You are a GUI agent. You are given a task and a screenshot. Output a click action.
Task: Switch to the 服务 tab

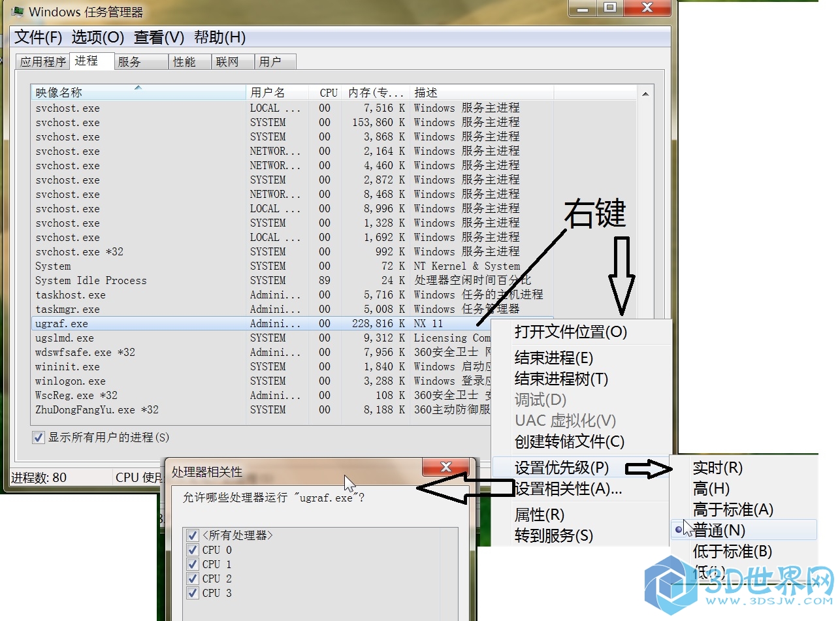[141, 62]
